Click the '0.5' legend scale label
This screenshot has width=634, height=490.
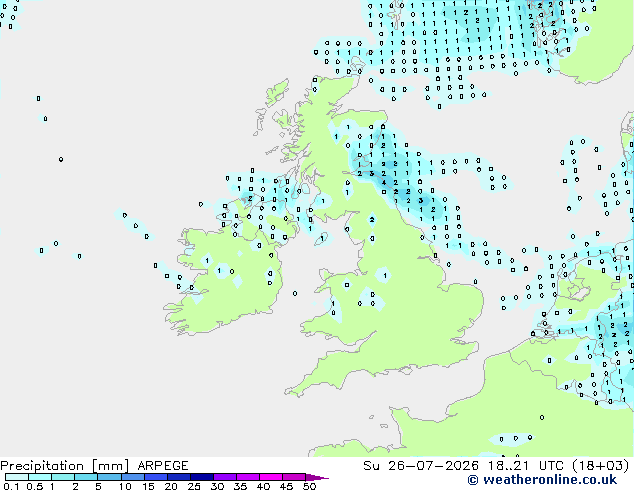pos(34,486)
